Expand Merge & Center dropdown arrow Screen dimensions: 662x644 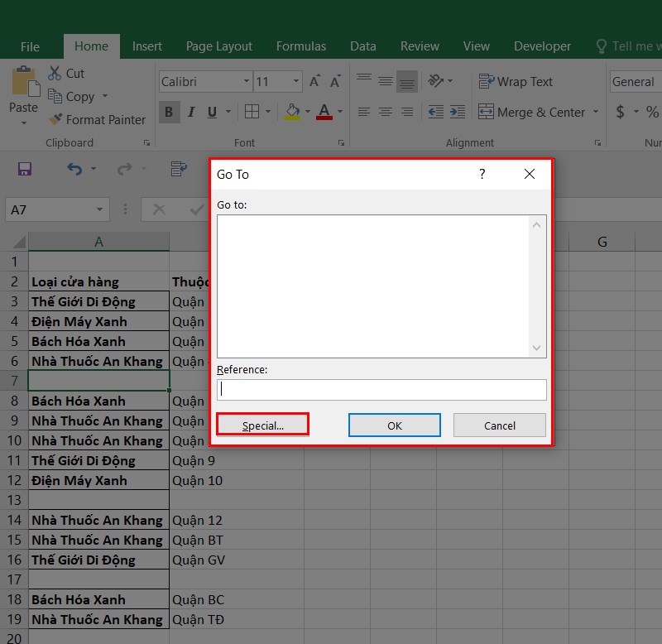[596, 112]
